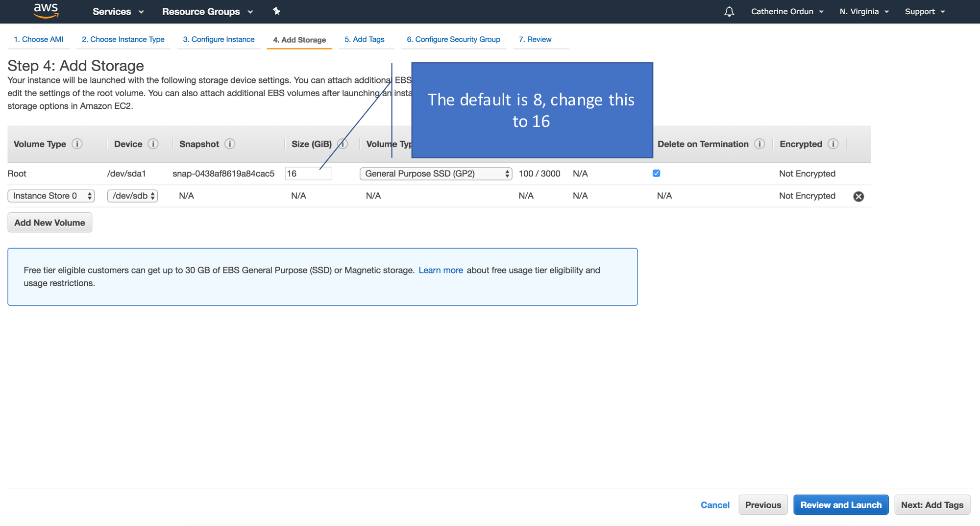Viewport: 980px width, 526px height.
Task: Click info icon beside Delete on Termination
Action: click(759, 144)
